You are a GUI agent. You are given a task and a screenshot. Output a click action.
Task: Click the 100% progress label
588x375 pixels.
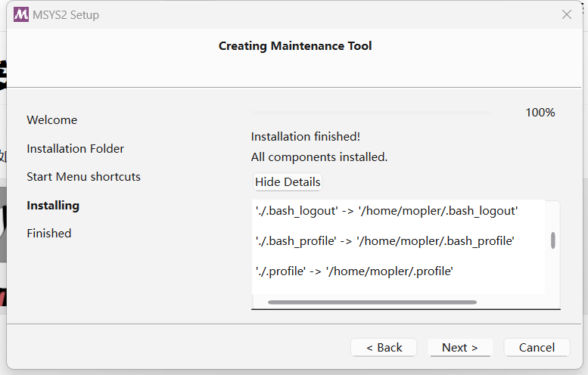point(540,113)
